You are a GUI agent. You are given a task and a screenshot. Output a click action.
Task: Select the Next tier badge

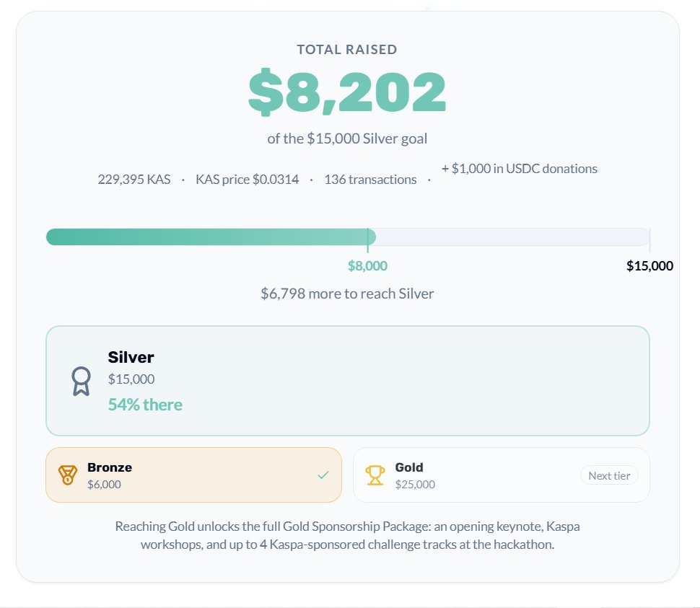coord(609,475)
